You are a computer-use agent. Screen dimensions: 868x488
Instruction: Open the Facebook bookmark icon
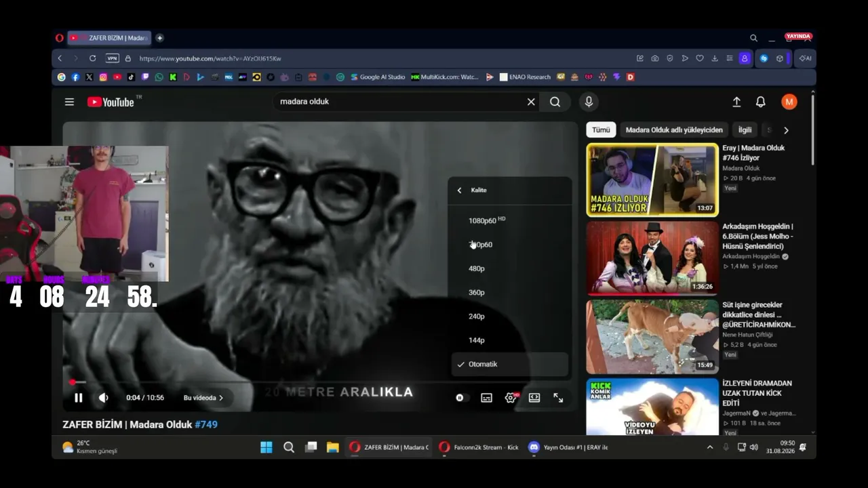pos(75,77)
